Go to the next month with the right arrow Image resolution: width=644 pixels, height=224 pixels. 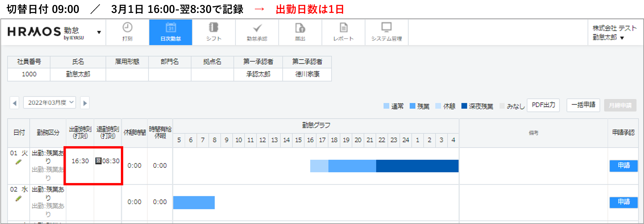coord(85,103)
